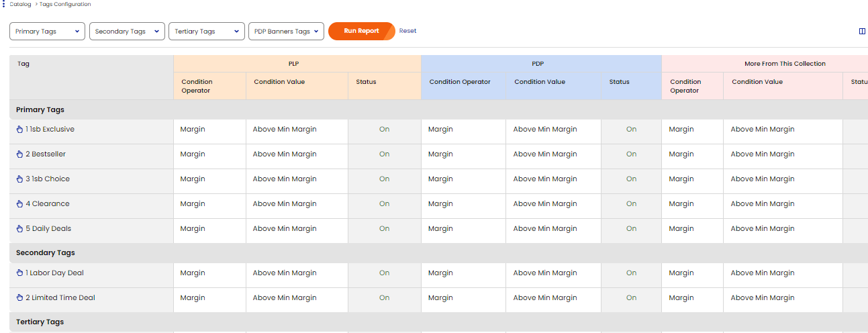Open the PDP Banners Tags dropdown
The image size is (868, 333).
286,32
